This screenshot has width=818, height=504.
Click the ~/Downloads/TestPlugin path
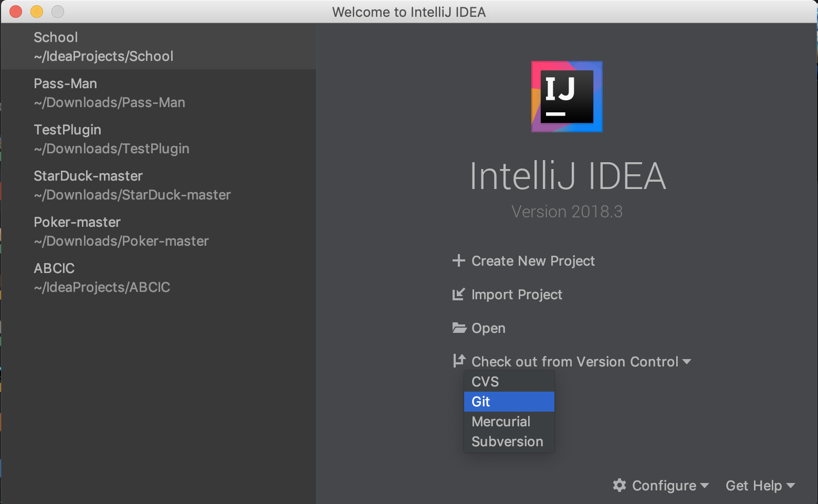point(111,149)
